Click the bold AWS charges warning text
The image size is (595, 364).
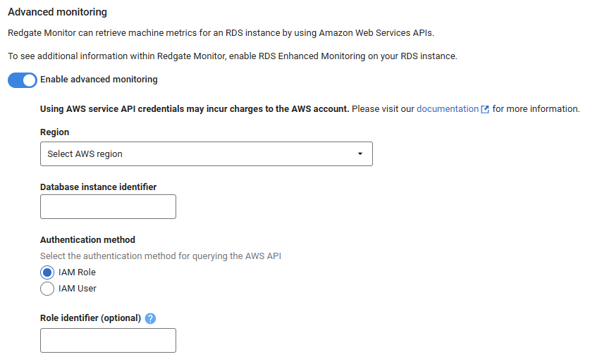coord(195,109)
